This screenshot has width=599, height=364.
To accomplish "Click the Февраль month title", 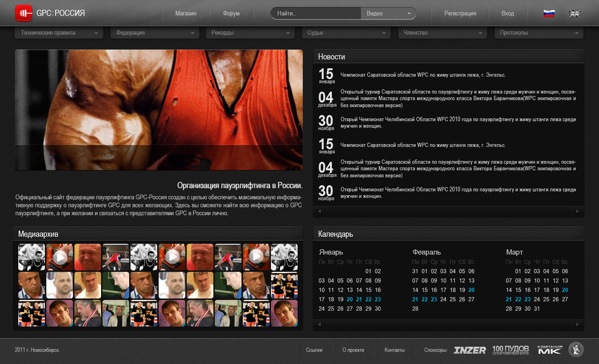I will click(427, 252).
